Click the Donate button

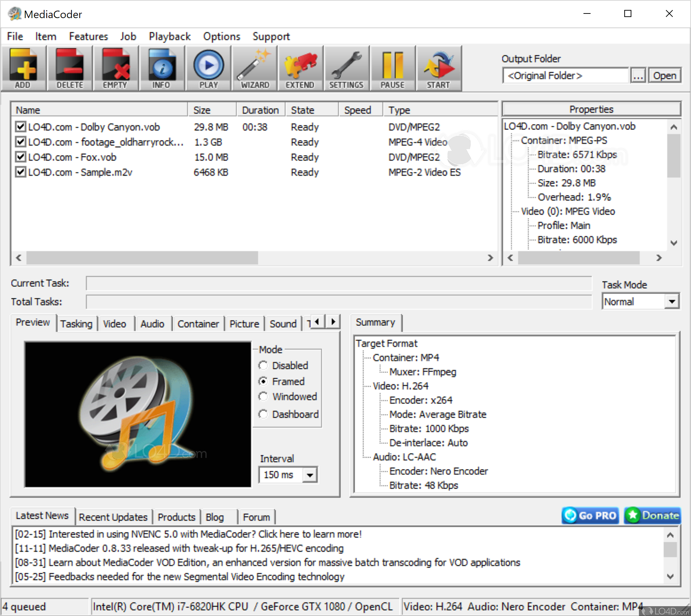tap(652, 515)
